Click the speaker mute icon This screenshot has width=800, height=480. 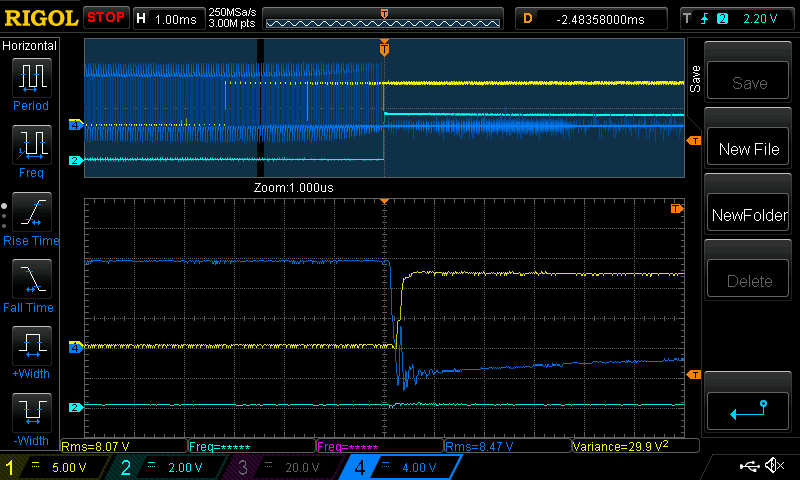pos(773,466)
